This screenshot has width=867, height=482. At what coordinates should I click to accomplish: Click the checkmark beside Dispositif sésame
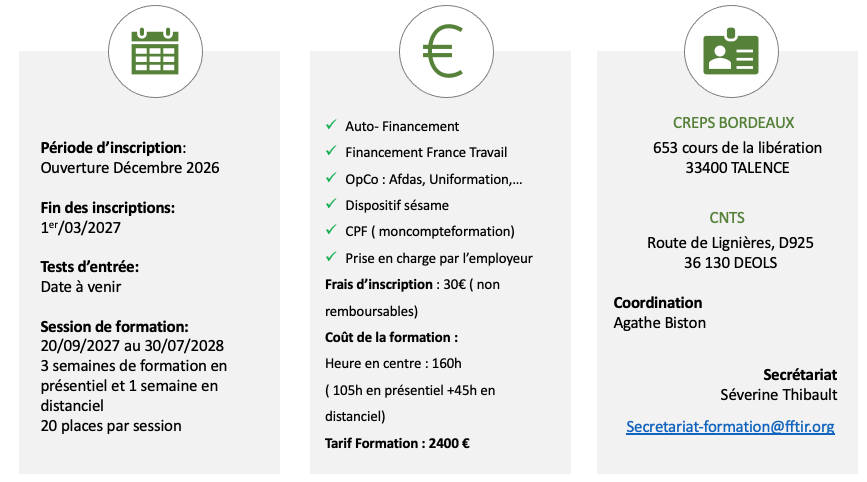click(x=331, y=204)
